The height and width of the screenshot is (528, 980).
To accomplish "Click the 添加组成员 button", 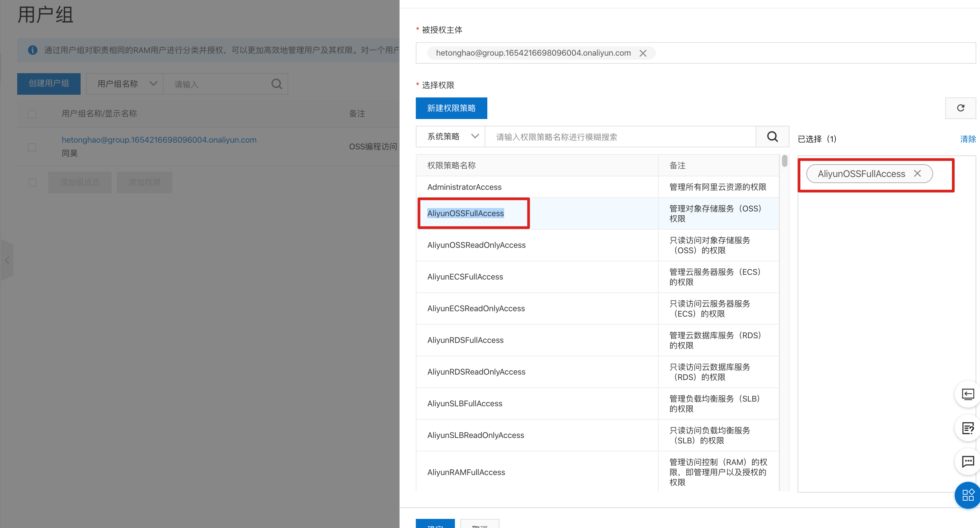I will tap(80, 182).
